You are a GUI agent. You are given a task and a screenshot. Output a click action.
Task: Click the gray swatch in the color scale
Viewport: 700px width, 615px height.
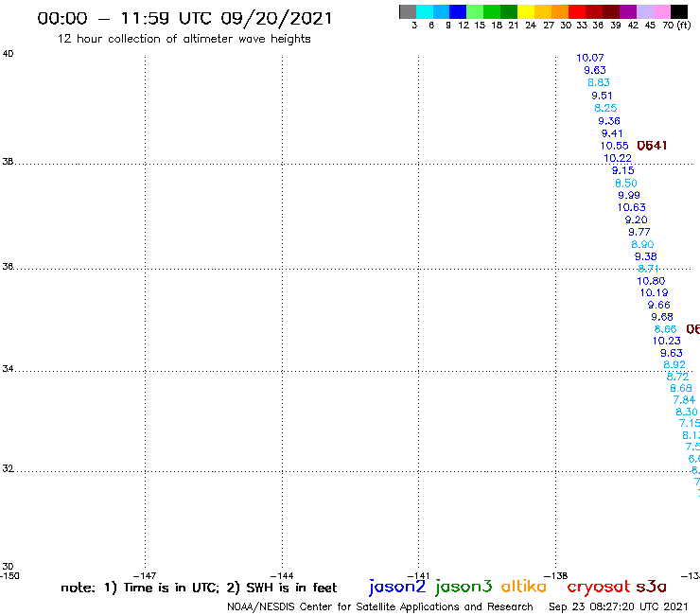click(408, 12)
